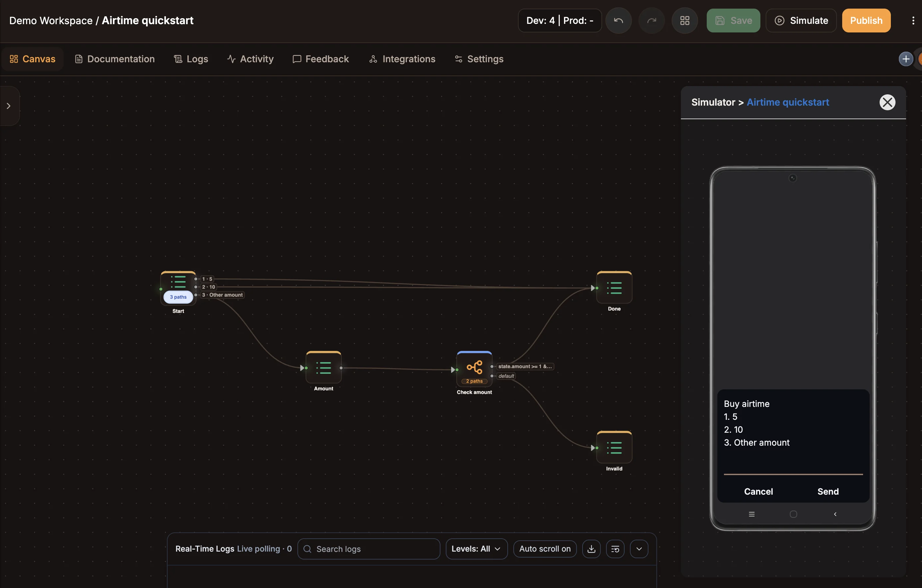This screenshot has height=588, width=922.
Task: Click the Done node input arrow connector
Action: [x=594, y=288]
